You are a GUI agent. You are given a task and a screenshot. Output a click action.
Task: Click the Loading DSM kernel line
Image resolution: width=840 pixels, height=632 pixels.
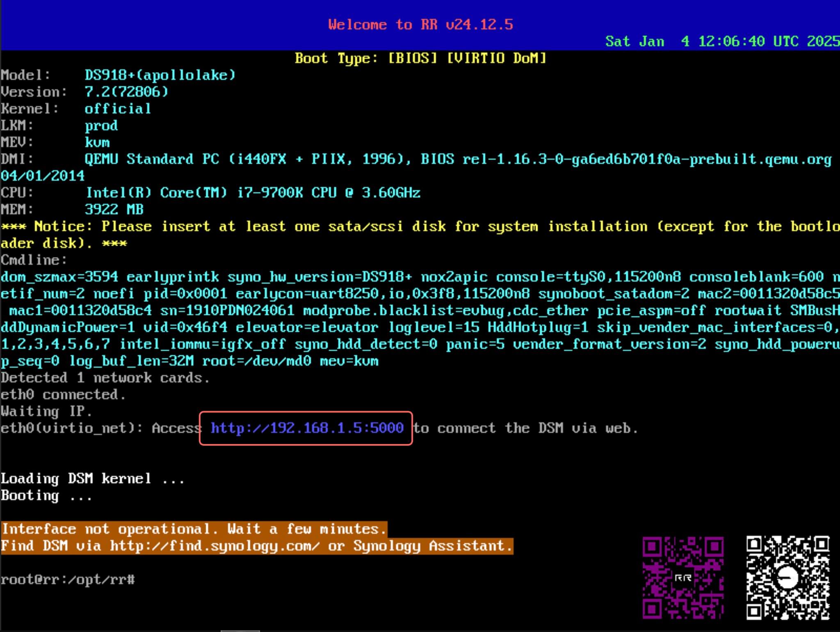(92, 479)
